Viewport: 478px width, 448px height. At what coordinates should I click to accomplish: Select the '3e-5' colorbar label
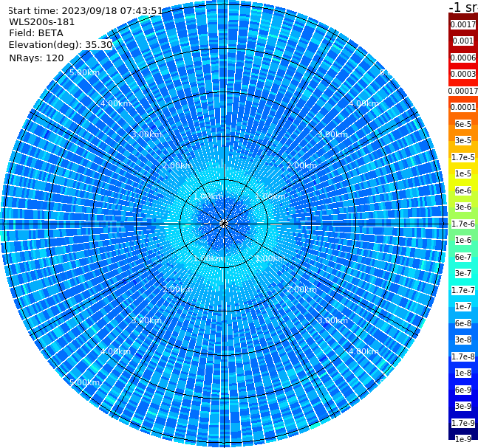point(463,140)
